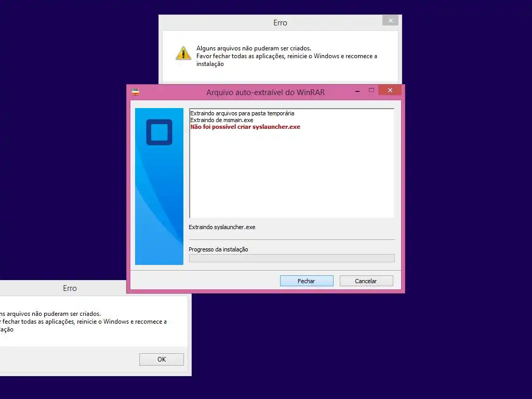Click the Fechar button in WinRAR dialog
This screenshot has height=399, width=532.
[x=307, y=281]
